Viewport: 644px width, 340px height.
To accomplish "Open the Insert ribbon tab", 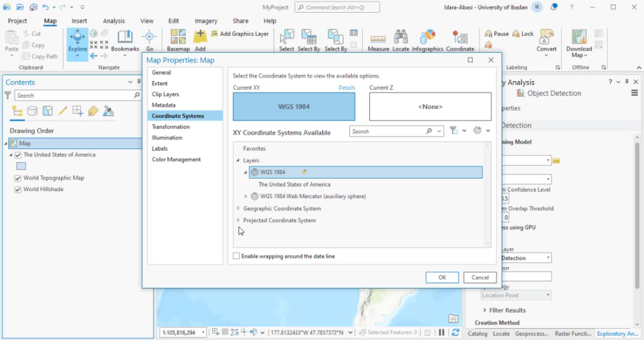I will (x=79, y=21).
